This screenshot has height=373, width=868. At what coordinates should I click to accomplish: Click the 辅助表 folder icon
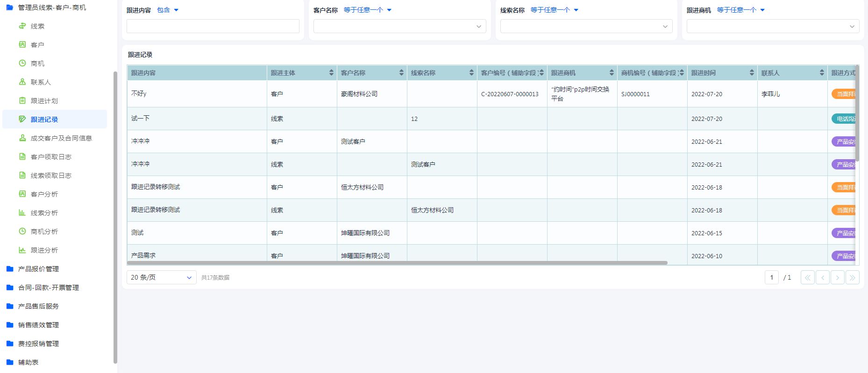click(9, 362)
